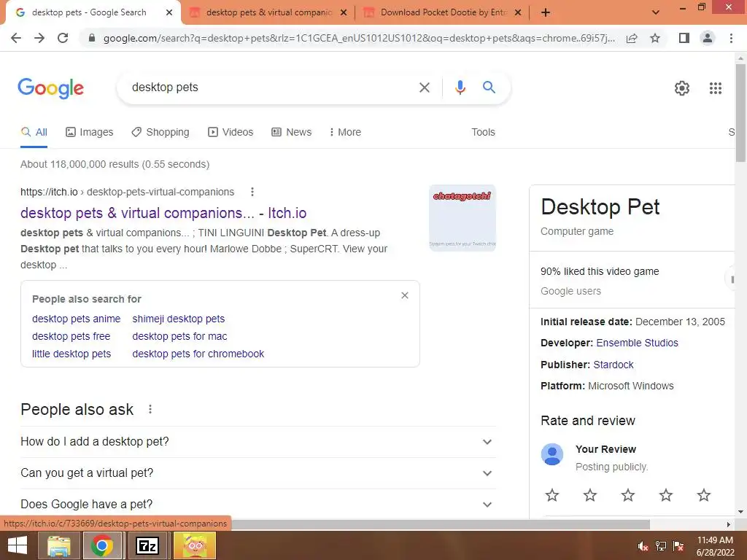Open the Windows Start menu

18,545
